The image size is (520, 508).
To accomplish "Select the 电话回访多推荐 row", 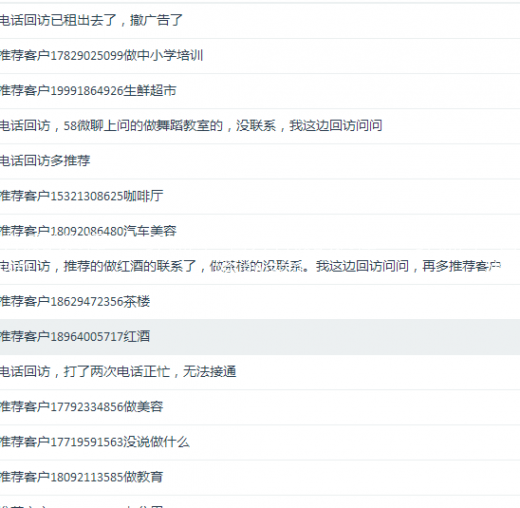I will click(x=260, y=161).
